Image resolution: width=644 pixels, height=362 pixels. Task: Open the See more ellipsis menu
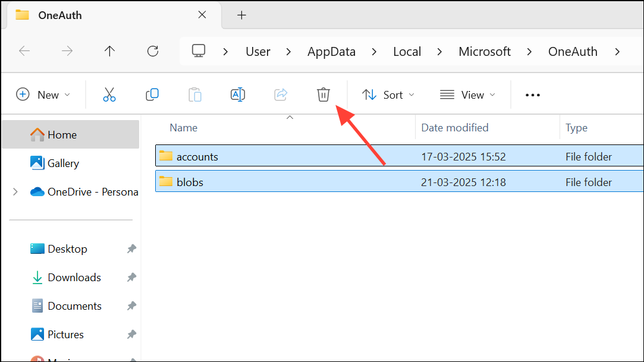533,95
